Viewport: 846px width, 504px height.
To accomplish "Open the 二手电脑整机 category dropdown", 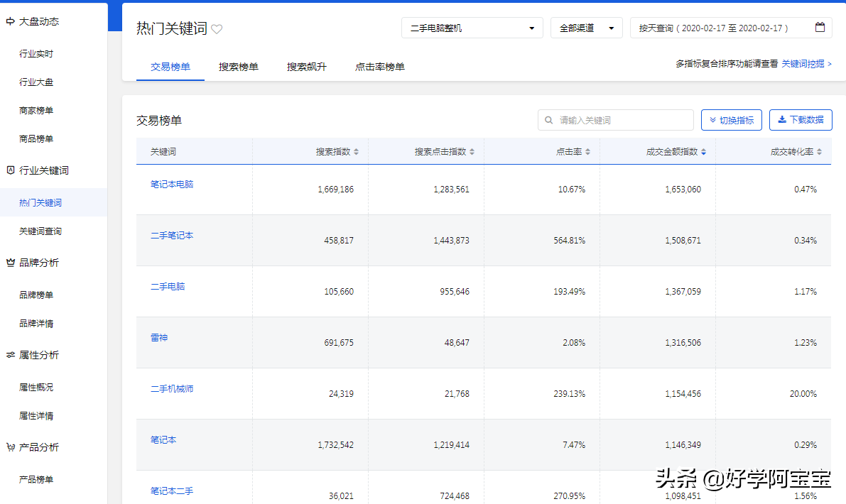I will coord(472,27).
